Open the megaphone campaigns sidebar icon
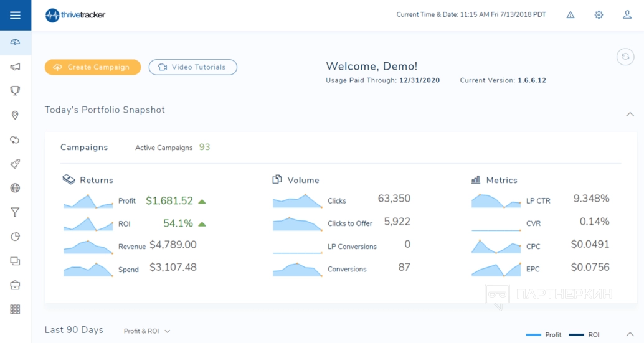The image size is (644, 343). [x=15, y=67]
